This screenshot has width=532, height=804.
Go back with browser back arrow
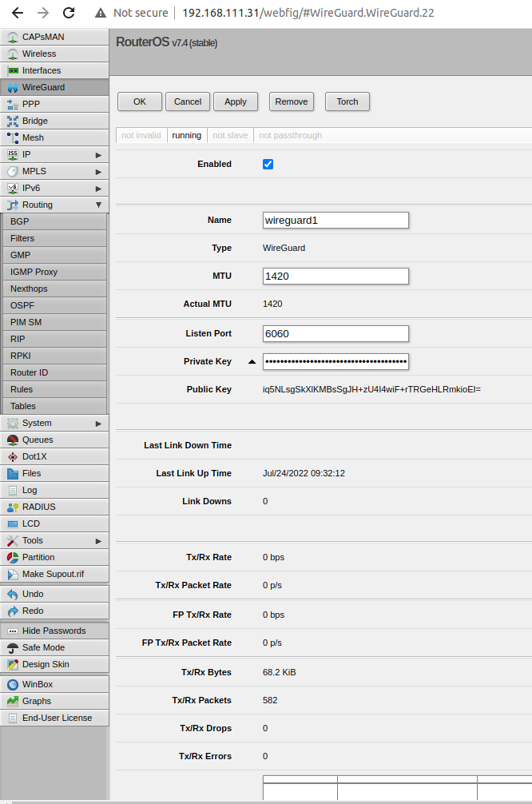pyautogui.click(x=18, y=13)
